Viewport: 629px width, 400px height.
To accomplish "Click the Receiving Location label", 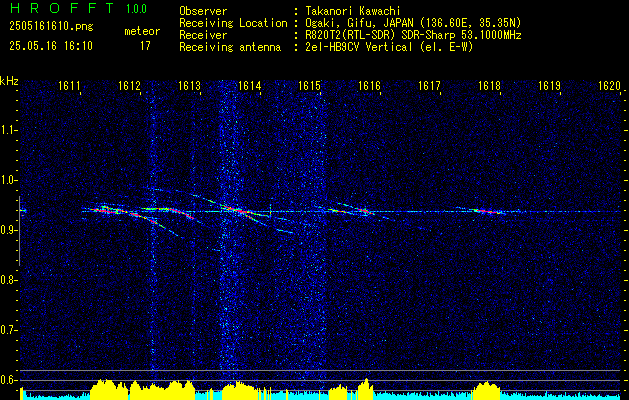I will [x=233, y=23].
